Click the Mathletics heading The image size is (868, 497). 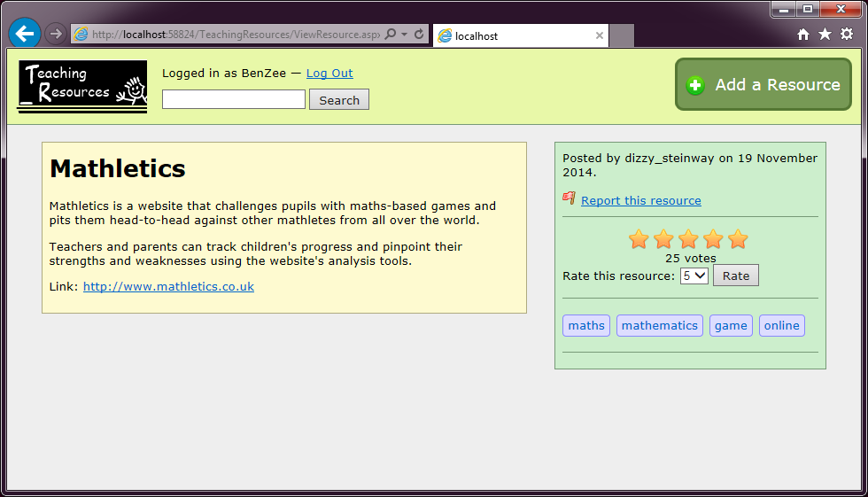click(x=117, y=168)
